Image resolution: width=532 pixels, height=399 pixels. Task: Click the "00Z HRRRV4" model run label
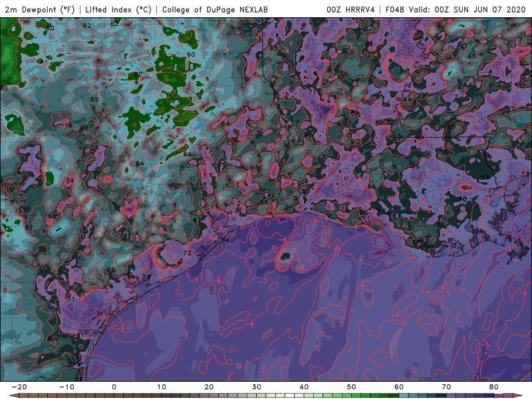click(x=350, y=9)
